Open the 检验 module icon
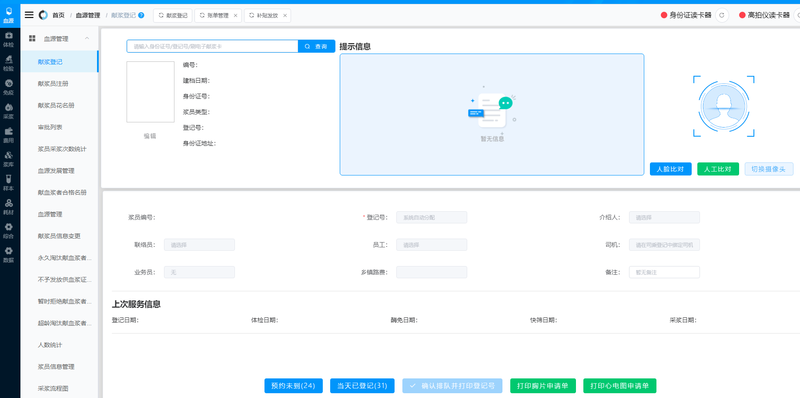This screenshot has width=800, height=398. [x=8, y=63]
